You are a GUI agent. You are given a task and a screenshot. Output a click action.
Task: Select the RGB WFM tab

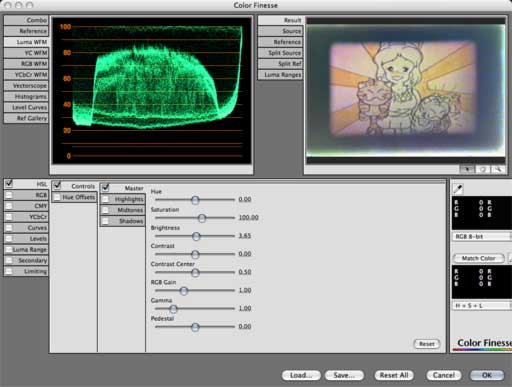26,64
